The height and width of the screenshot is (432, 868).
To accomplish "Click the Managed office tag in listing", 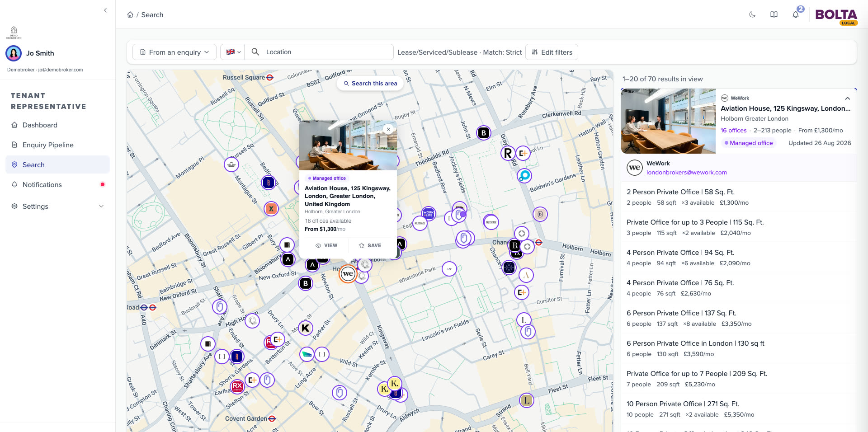I will pos(748,143).
